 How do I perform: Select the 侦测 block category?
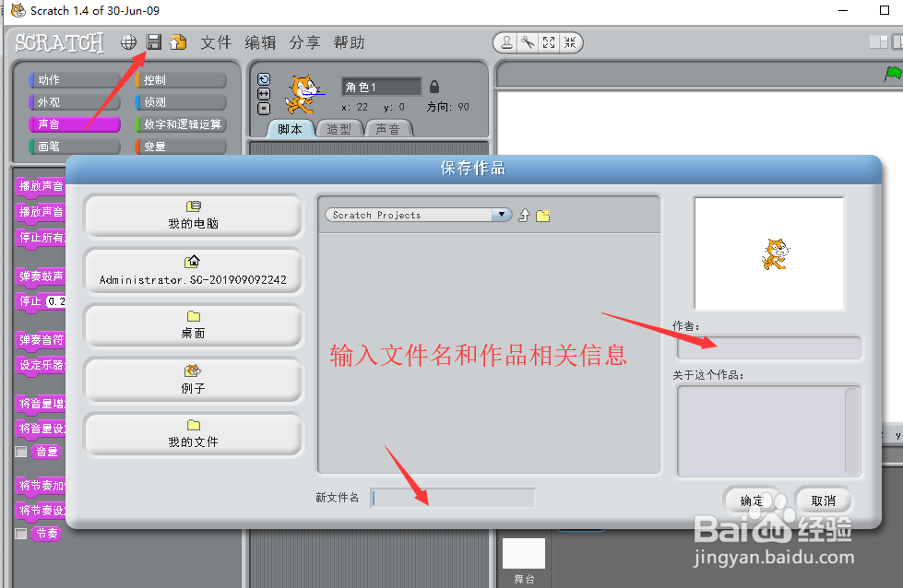tap(180, 101)
